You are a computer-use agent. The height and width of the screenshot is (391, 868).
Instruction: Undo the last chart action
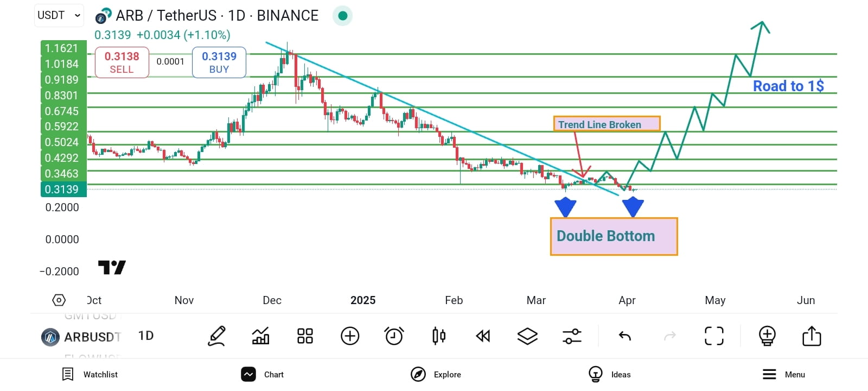625,336
